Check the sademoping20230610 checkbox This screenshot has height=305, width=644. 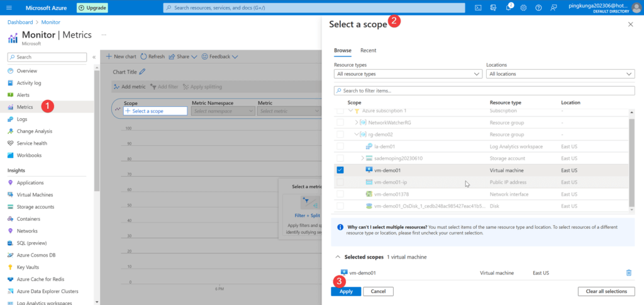340,158
